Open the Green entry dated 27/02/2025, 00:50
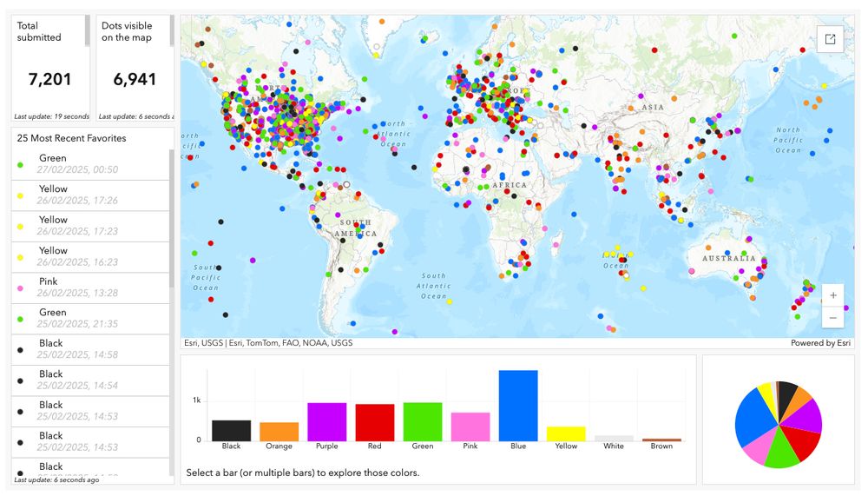Viewport: 868px width, 496px height. [x=90, y=164]
